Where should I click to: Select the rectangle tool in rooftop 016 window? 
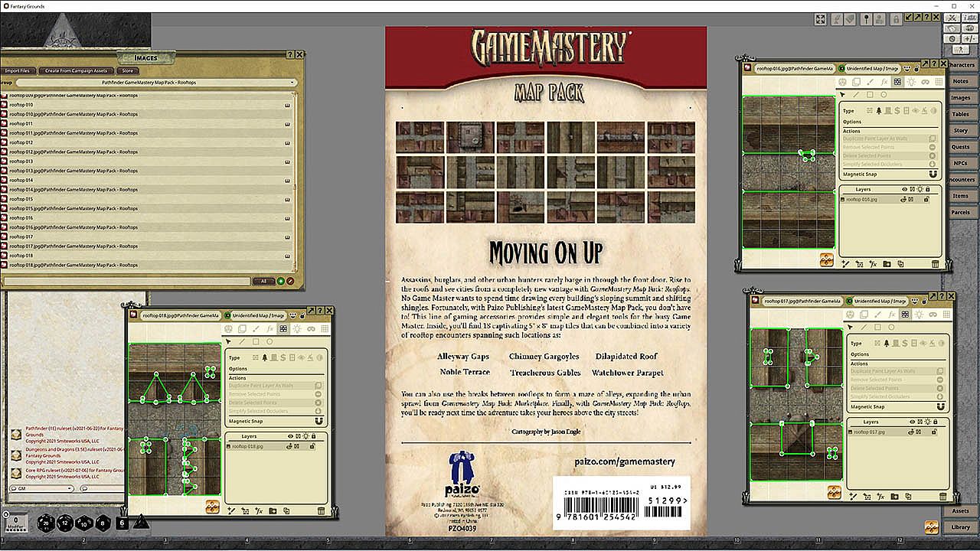pyautogui.click(x=870, y=95)
